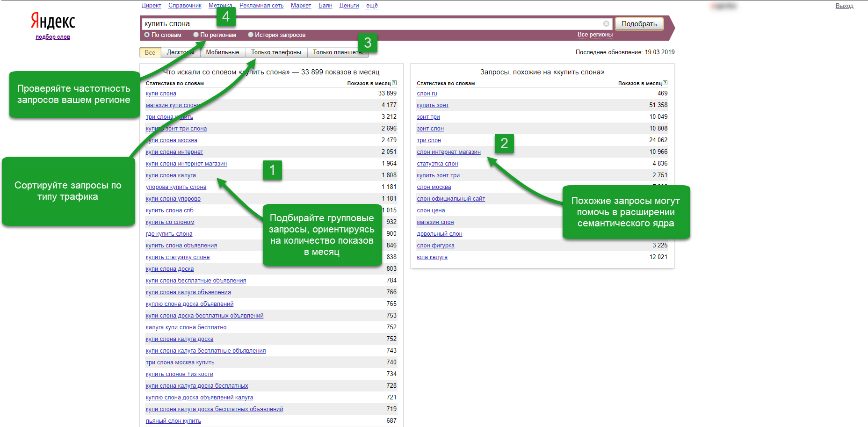Open the Деньги link
The width and height of the screenshot is (868, 427).
pyautogui.click(x=349, y=6)
